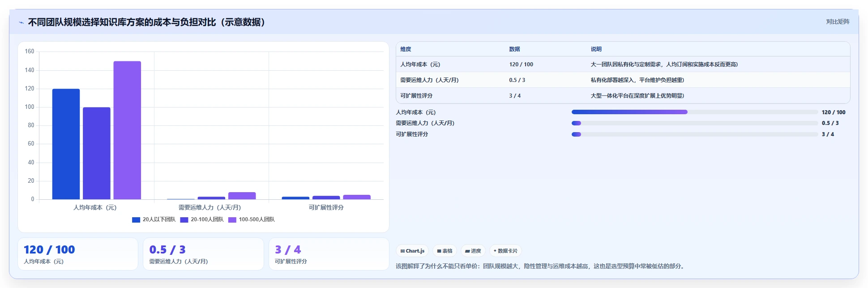Click the 数据卡片 tag chip
Image resolution: width=868 pixels, height=288 pixels.
pos(505,251)
